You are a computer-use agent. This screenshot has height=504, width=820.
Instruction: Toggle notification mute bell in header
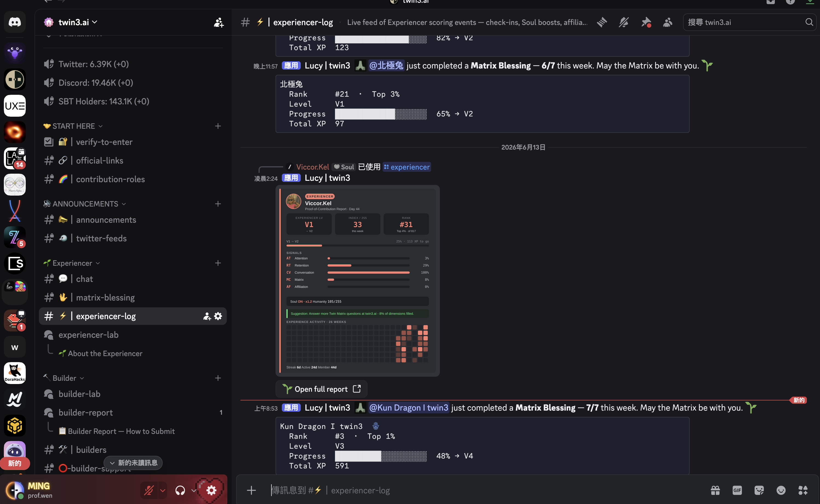click(x=624, y=22)
